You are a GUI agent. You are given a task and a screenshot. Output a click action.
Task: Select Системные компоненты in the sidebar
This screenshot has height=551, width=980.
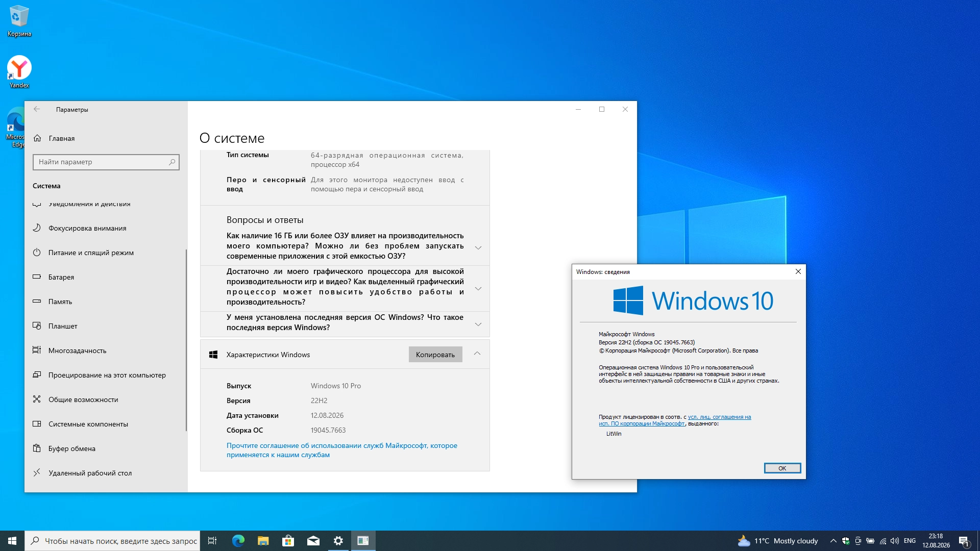(x=106, y=424)
